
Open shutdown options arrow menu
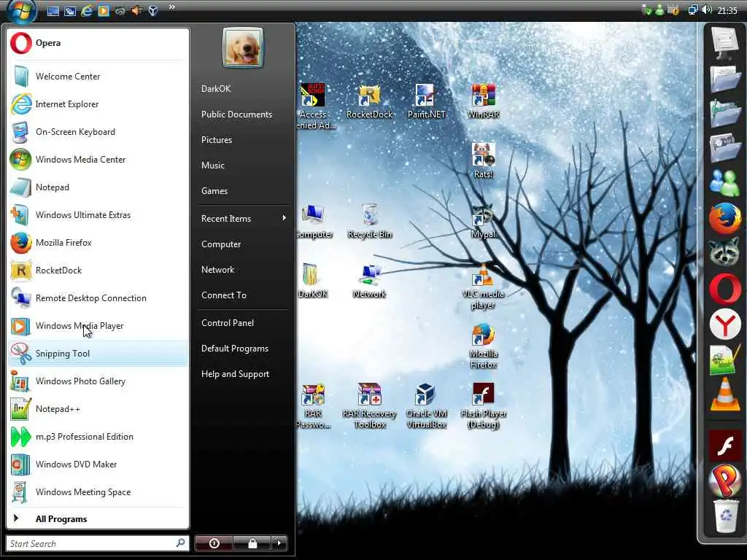point(279,543)
